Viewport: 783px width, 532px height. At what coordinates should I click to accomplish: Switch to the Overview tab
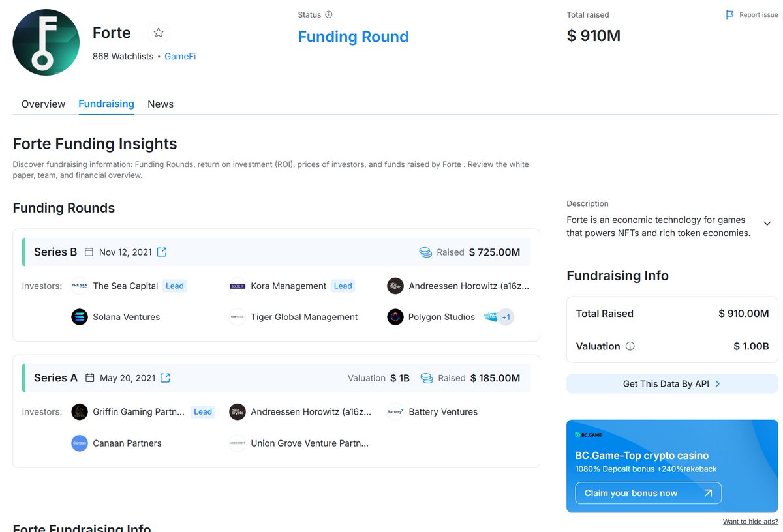click(x=43, y=104)
